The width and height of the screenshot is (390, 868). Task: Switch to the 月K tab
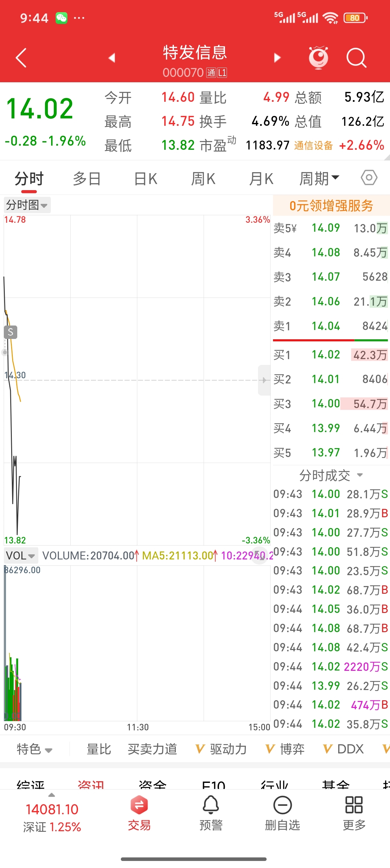click(261, 179)
